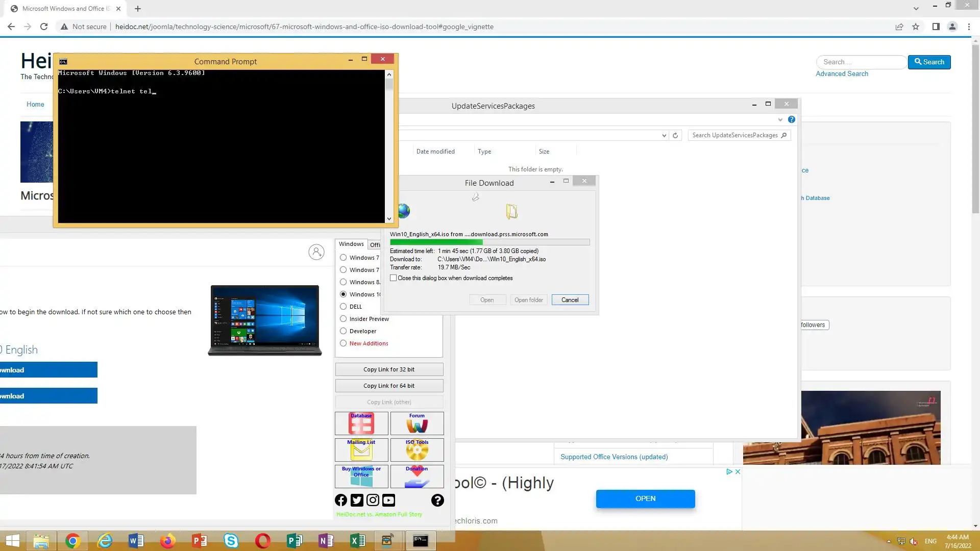Select the Insider Preview radio option

344,319
